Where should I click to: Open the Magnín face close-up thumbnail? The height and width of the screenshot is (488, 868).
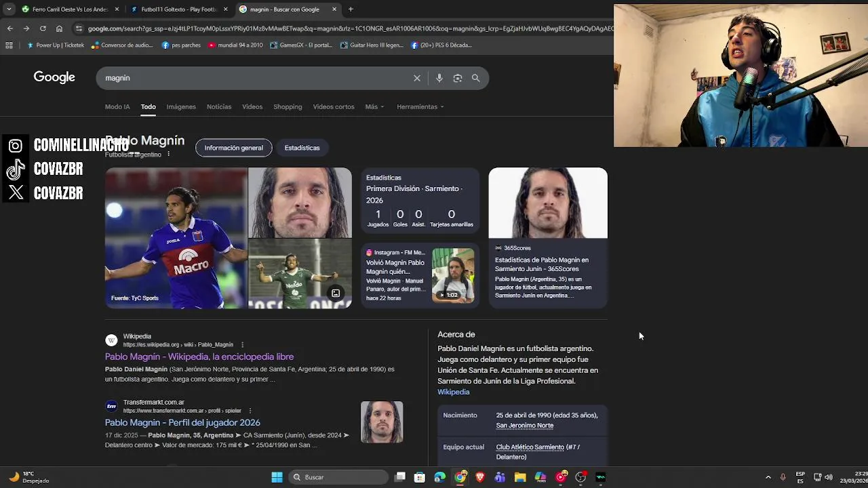(x=300, y=203)
